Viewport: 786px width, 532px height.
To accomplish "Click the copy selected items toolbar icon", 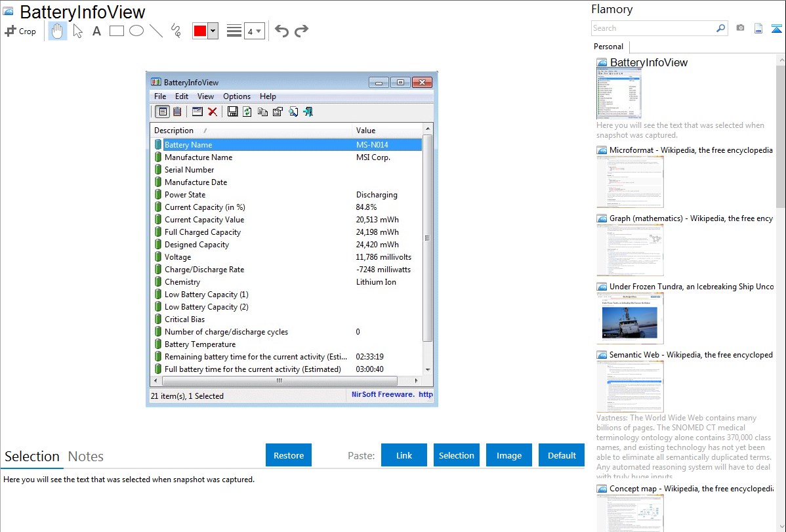I will pyautogui.click(x=262, y=112).
